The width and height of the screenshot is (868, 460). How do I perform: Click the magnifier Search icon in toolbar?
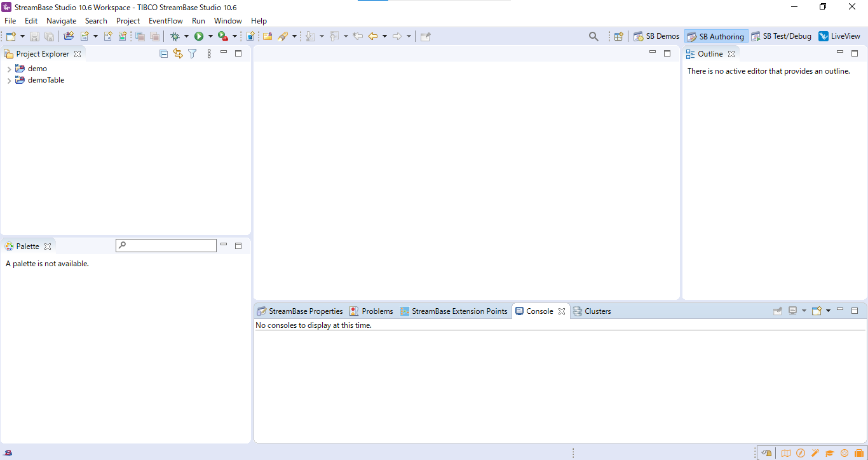pyautogui.click(x=593, y=36)
